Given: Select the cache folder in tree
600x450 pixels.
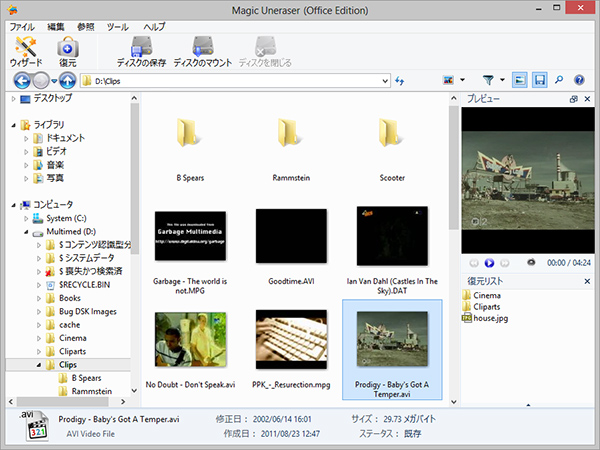Looking at the screenshot, I should (70, 325).
